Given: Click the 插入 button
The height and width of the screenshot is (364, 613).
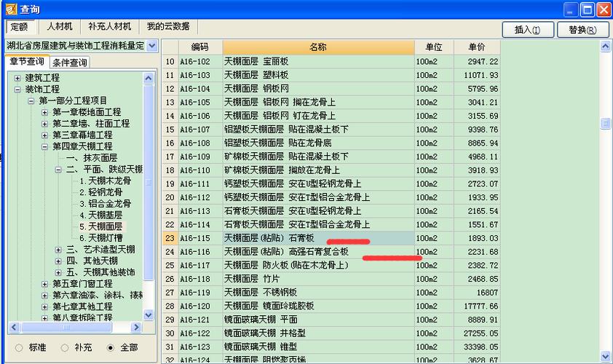Looking at the screenshot, I should click(527, 30).
